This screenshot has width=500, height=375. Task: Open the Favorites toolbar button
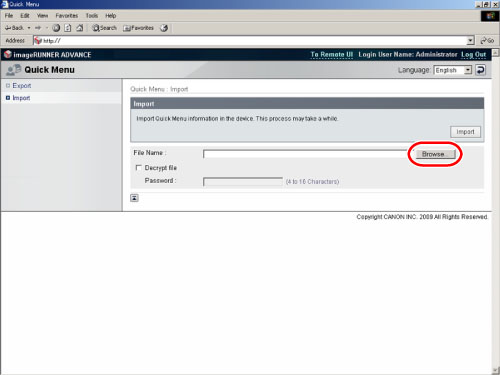pos(138,28)
